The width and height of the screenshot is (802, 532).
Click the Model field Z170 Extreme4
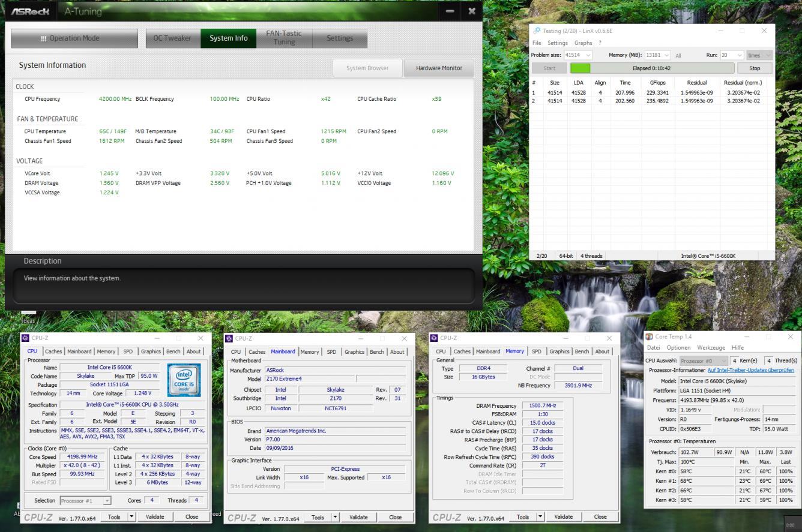(310, 378)
